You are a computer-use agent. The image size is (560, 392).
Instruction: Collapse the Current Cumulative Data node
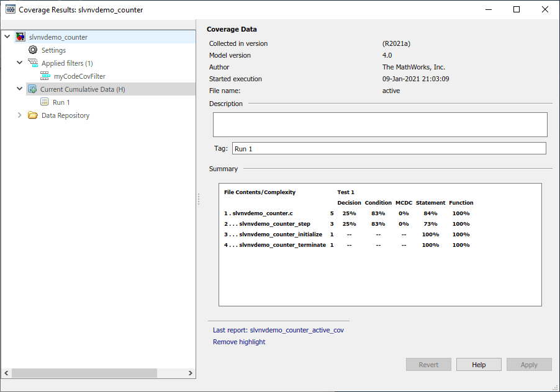click(x=20, y=89)
